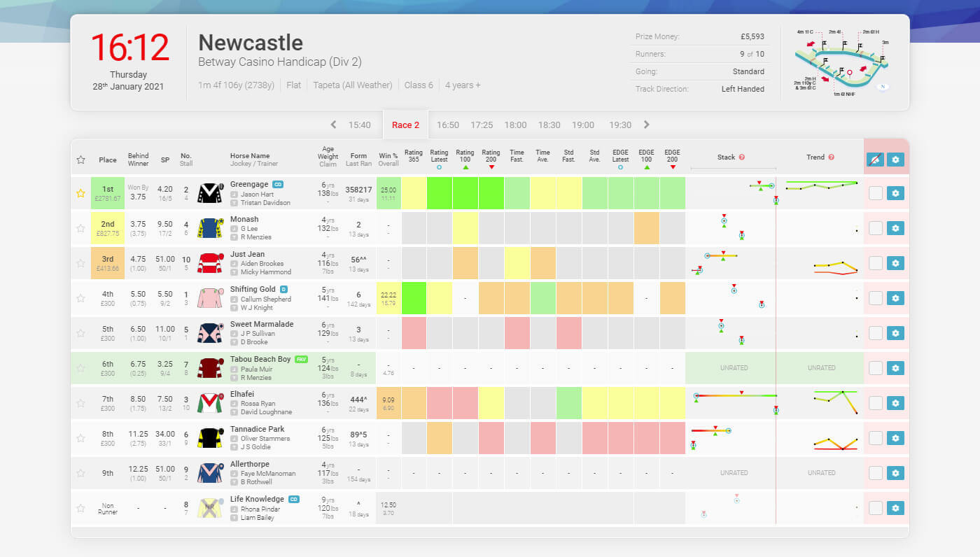980x557 pixels.
Task: Click Greengage's jockey silks image
Action: point(209,192)
